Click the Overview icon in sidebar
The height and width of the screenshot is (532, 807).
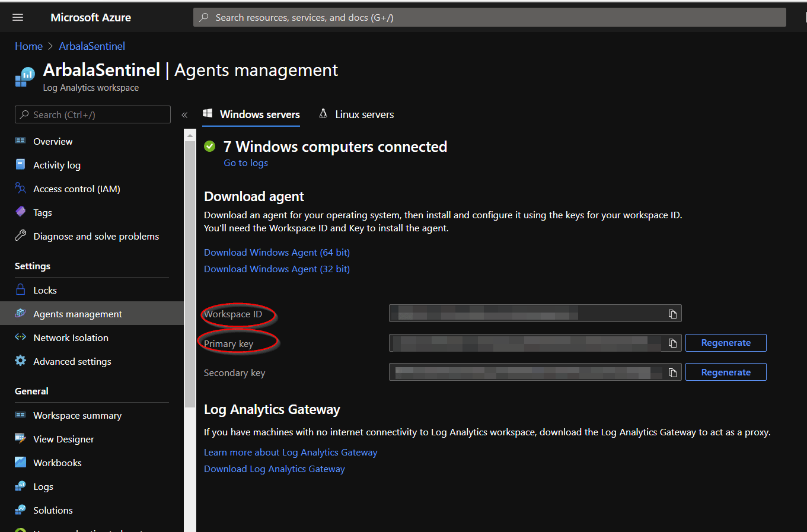[20, 141]
